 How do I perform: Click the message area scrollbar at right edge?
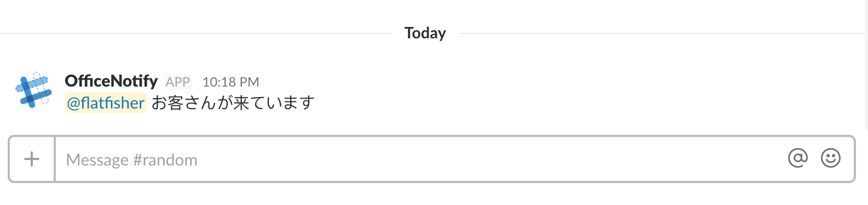pos(866,65)
